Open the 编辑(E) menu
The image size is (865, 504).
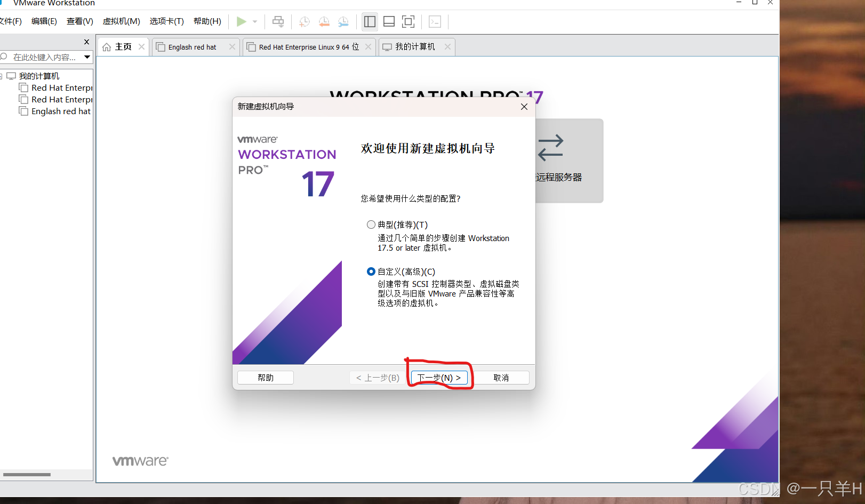tap(44, 21)
